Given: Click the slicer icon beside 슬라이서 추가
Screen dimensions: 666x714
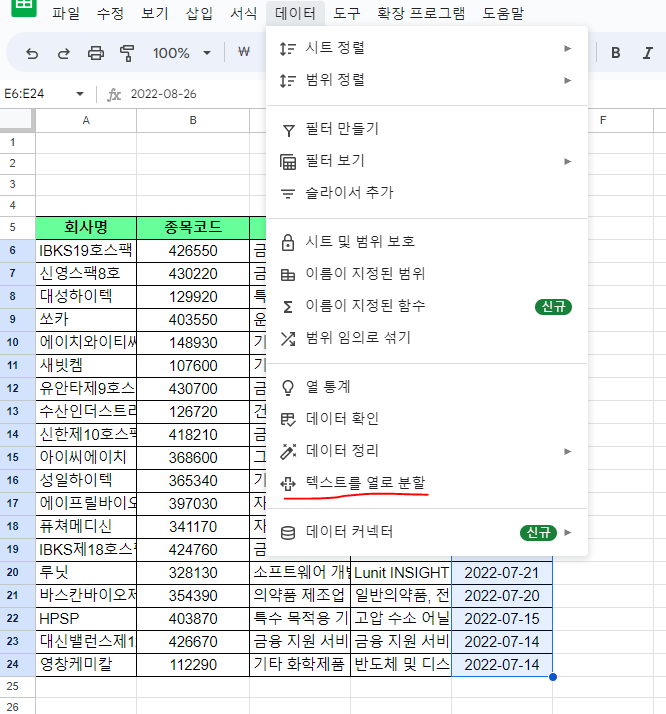Looking at the screenshot, I should [288, 194].
